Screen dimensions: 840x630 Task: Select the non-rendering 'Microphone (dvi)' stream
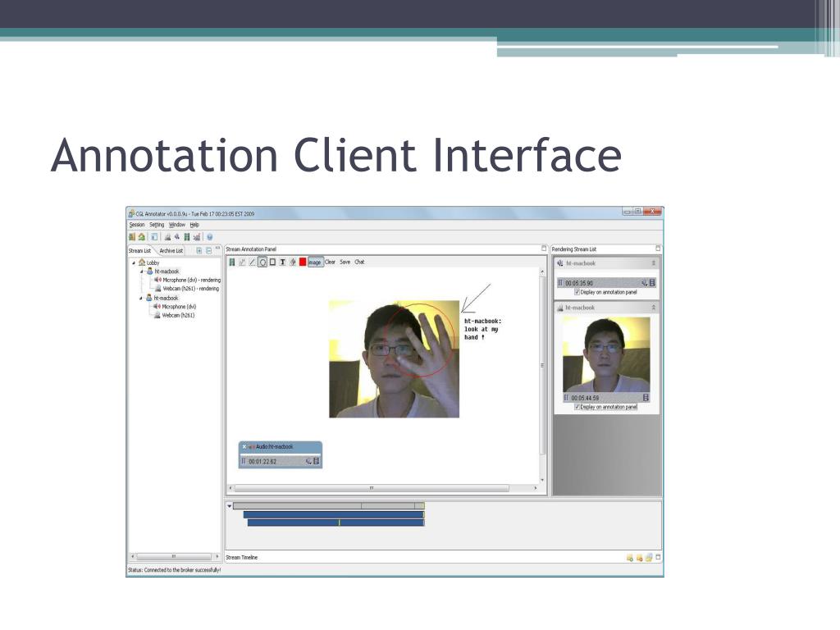click(179, 307)
